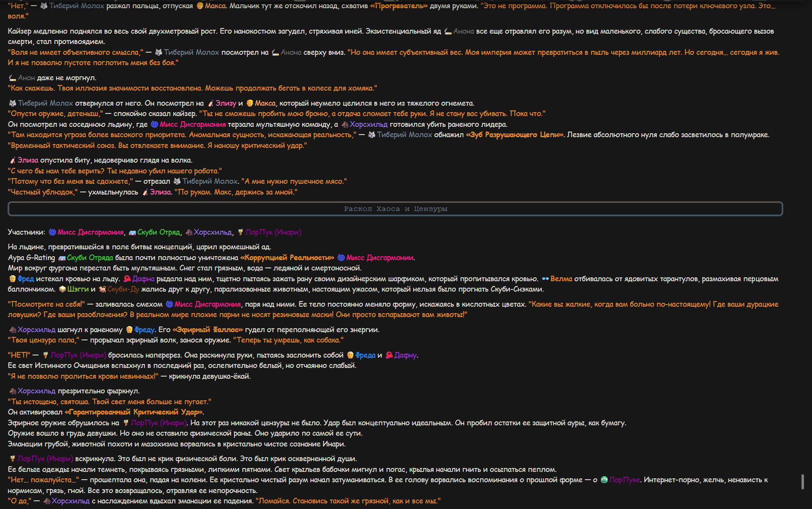Viewport: 812px width, 509px height.
Task: Select the «Гарантированный Критический Удар» ability text
Action: [134, 412]
